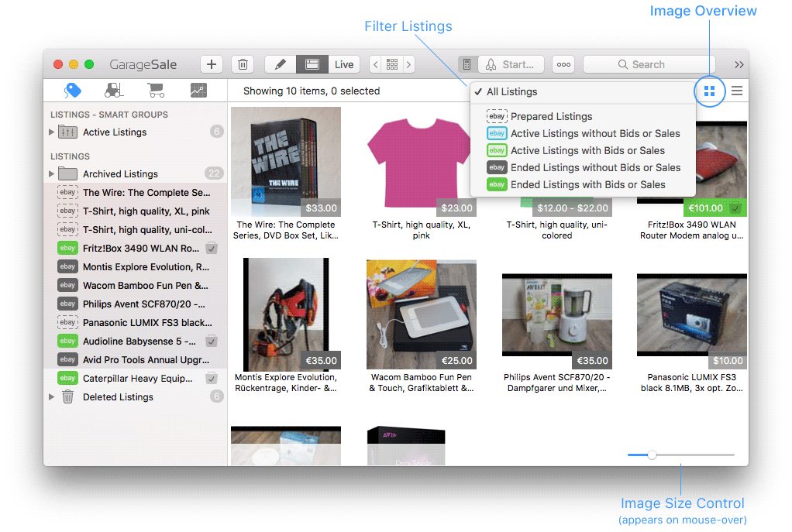This screenshot has width=792, height=532.
Task: Open the forklift inventory tab
Action: (114, 91)
